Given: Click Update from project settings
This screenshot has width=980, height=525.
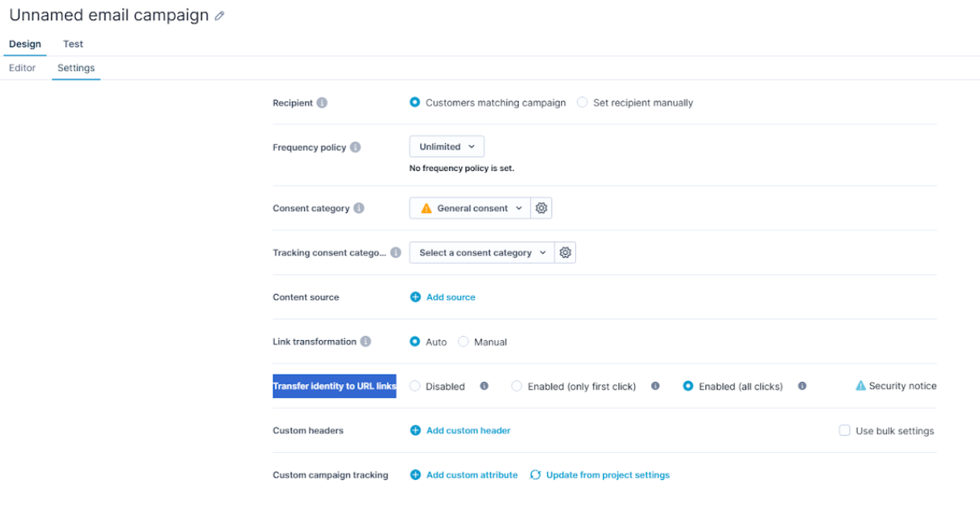Looking at the screenshot, I should click(607, 475).
